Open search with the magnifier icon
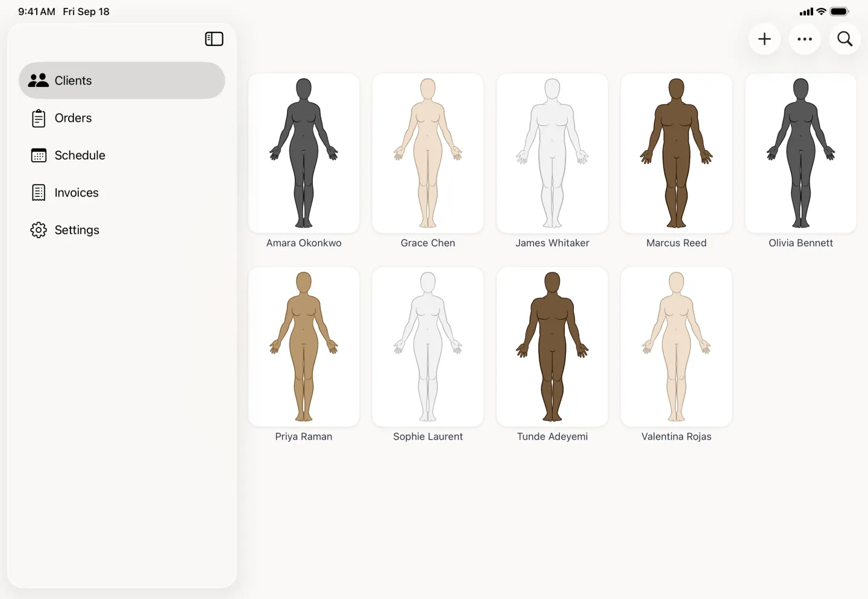 (x=845, y=39)
